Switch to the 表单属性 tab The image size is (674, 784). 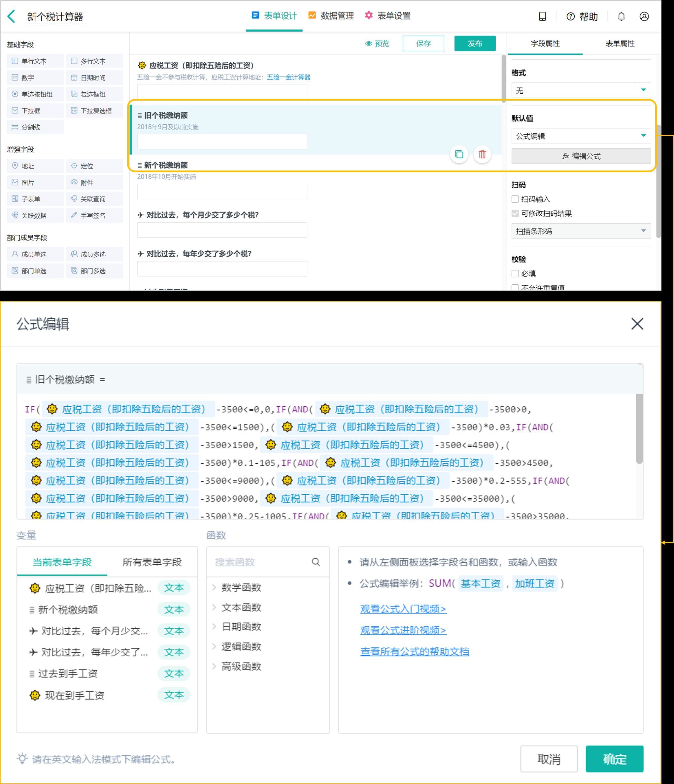(620, 44)
